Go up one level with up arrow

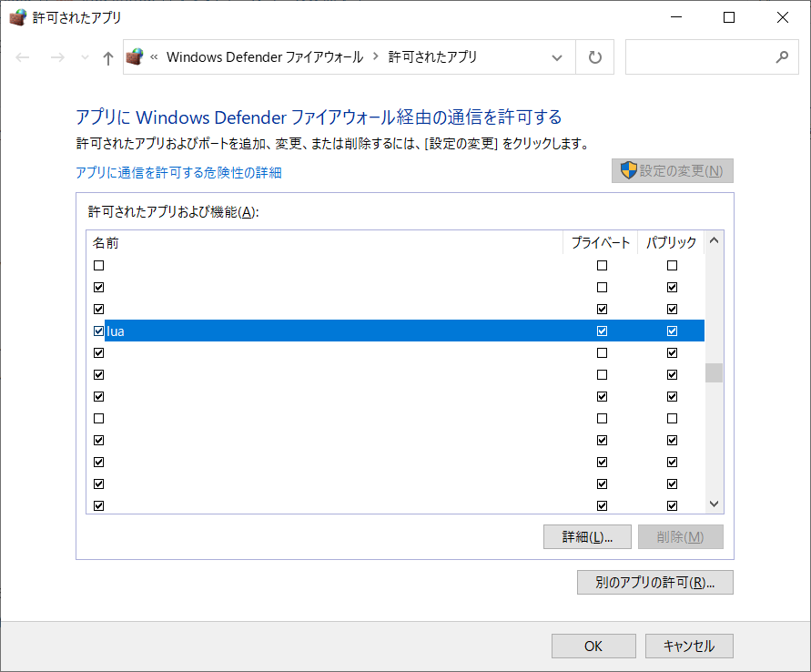[x=107, y=58]
